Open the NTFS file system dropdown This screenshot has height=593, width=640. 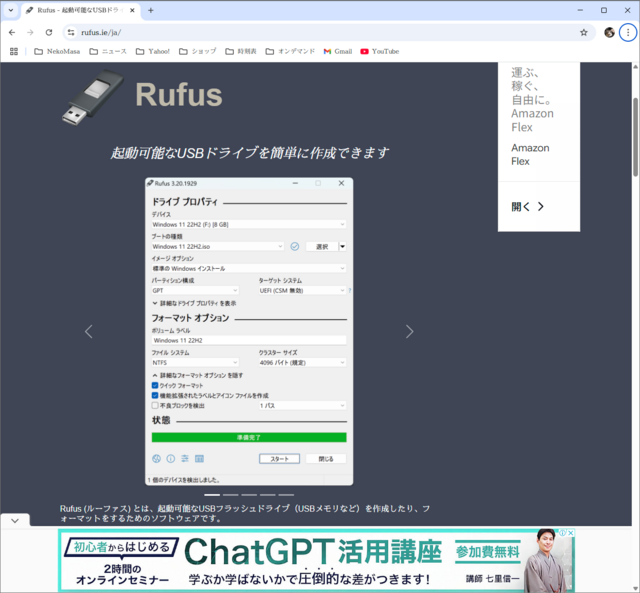point(195,362)
